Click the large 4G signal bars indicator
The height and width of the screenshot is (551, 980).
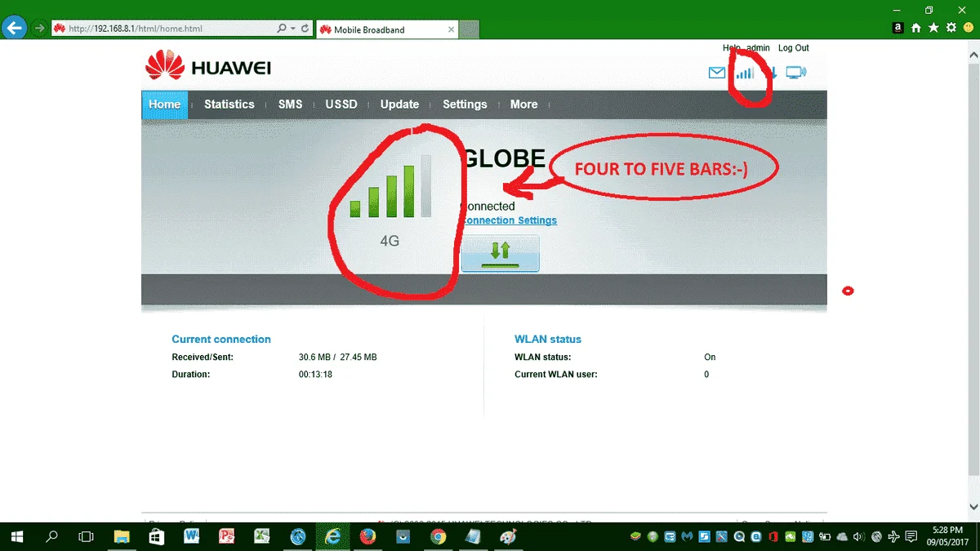(390, 187)
